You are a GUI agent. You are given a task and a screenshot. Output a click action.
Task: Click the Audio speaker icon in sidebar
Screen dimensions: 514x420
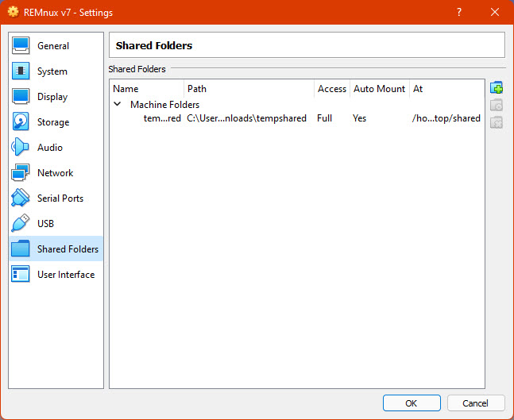tap(21, 148)
